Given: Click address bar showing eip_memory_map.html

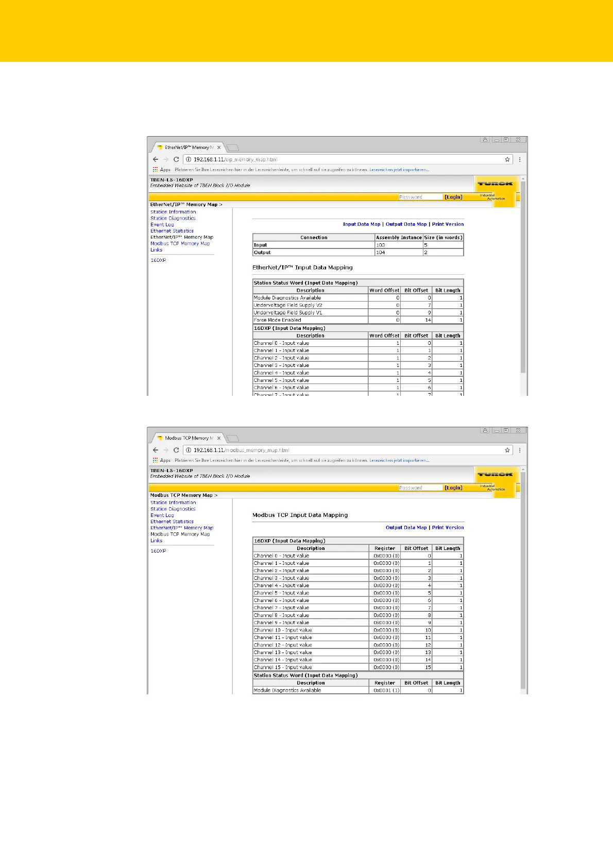Looking at the screenshot, I should pos(348,160).
